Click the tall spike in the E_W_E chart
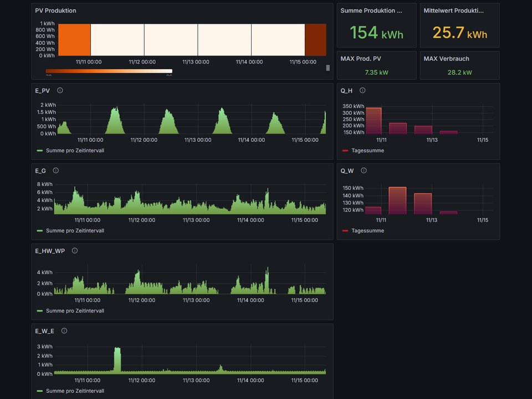Viewport: 532px width, 399px height. tap(117, 360)
